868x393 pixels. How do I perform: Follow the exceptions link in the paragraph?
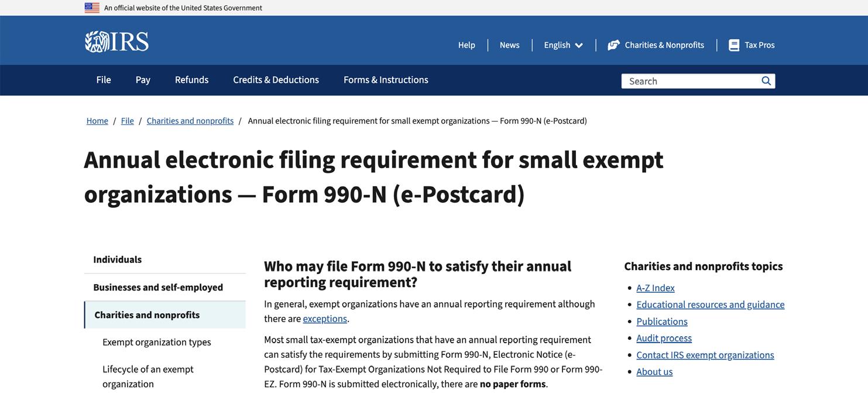[x=325, y=319]
